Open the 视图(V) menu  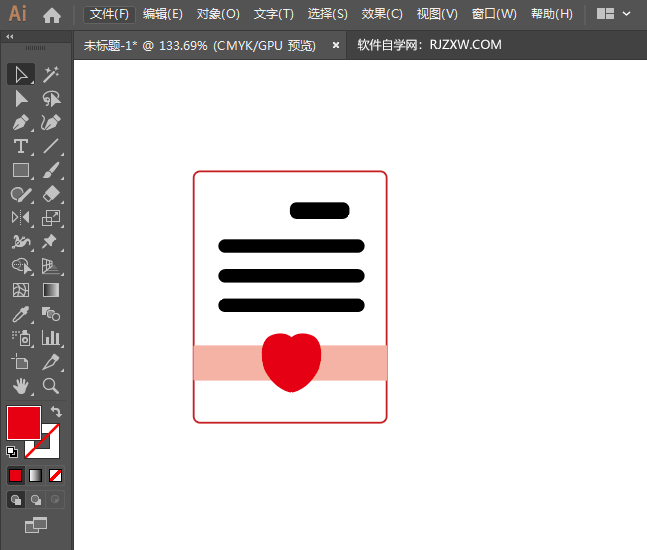point(437,14)
